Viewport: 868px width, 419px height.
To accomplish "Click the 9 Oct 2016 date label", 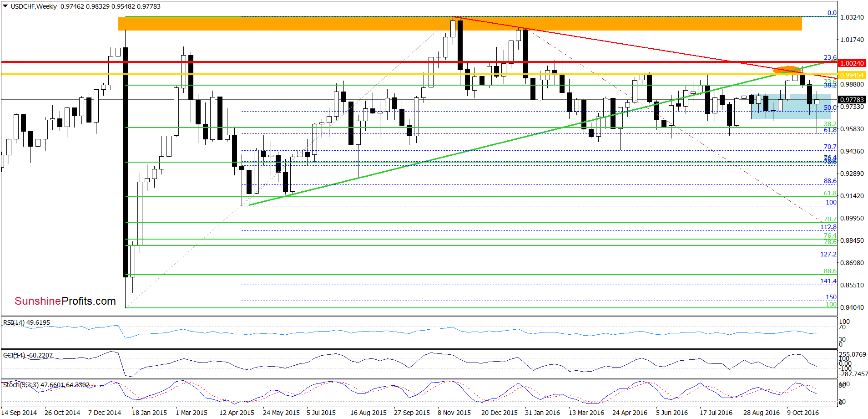I will pyautogui.click(x=803, y=413).
